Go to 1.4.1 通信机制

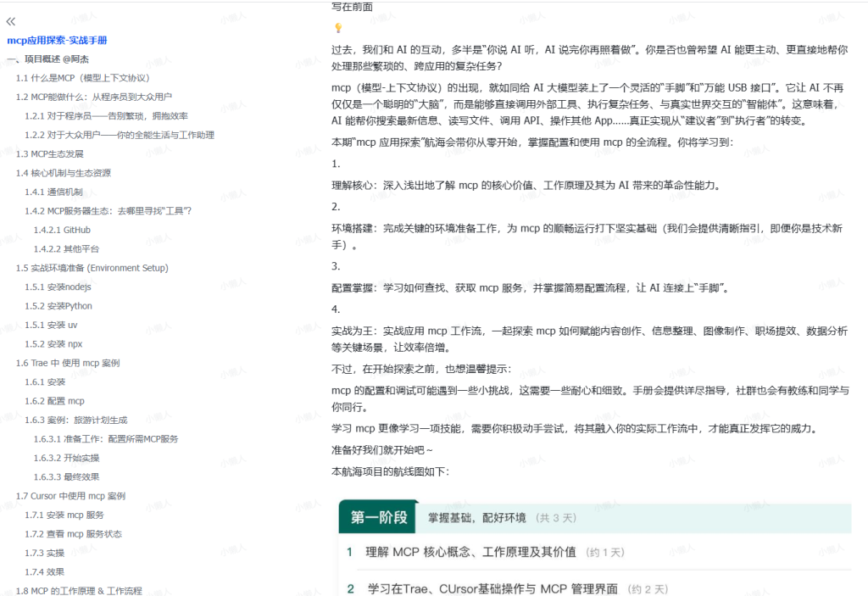tap(53, 192)
